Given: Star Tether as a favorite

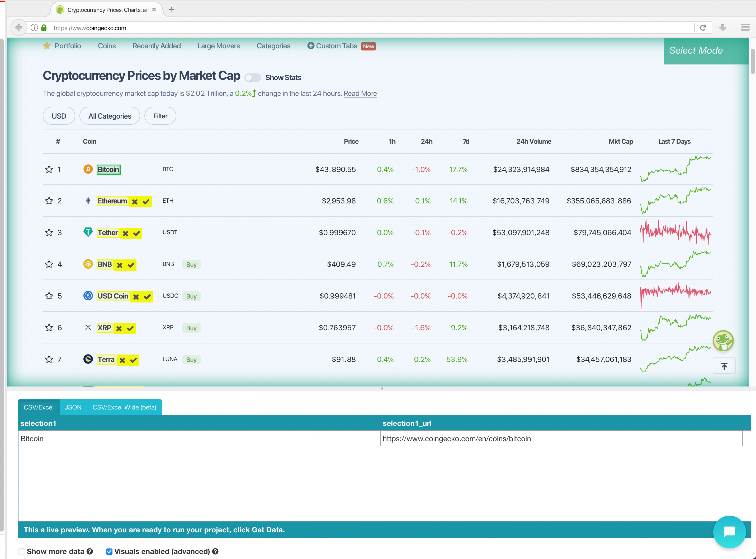Looking at the screenshot, I should pos(49,232).
